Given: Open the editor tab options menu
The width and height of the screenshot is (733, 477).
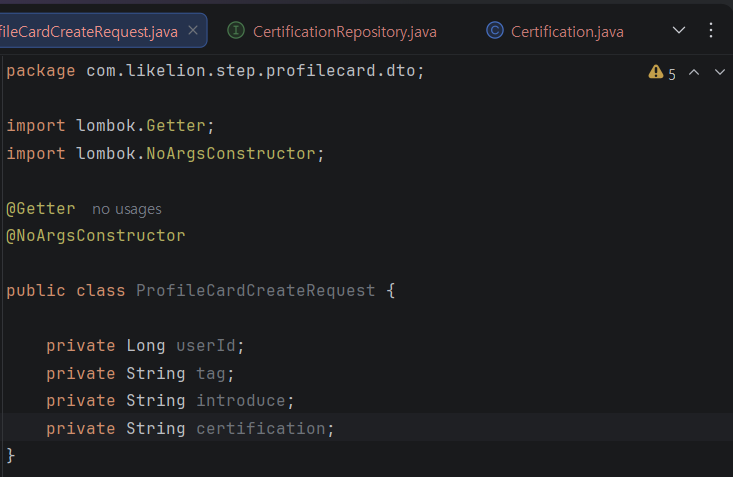Looking at the screenshot, I should point(711,30).
